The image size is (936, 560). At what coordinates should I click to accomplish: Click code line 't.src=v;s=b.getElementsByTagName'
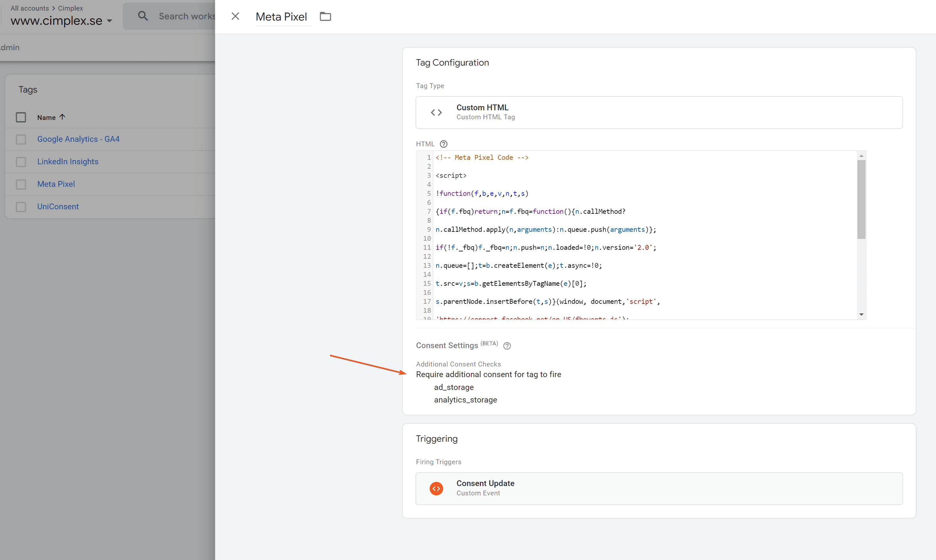click(511, 284)
